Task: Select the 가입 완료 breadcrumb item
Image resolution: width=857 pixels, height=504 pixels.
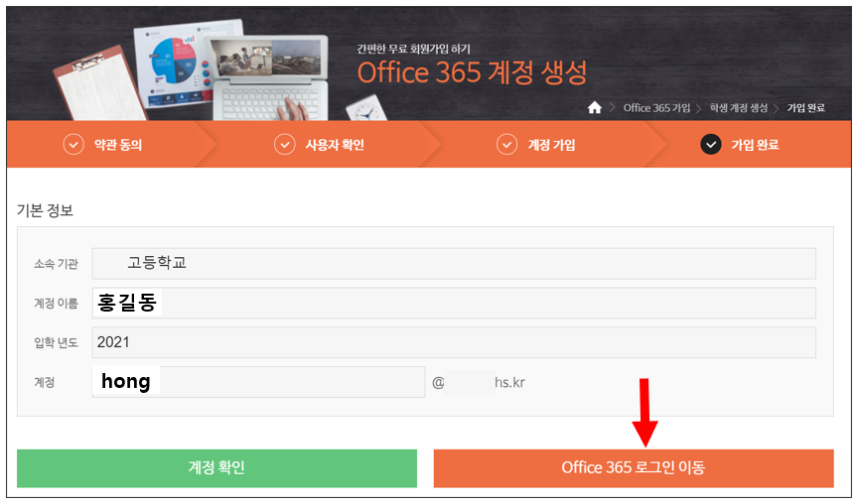Action: (x=805, y=108)
